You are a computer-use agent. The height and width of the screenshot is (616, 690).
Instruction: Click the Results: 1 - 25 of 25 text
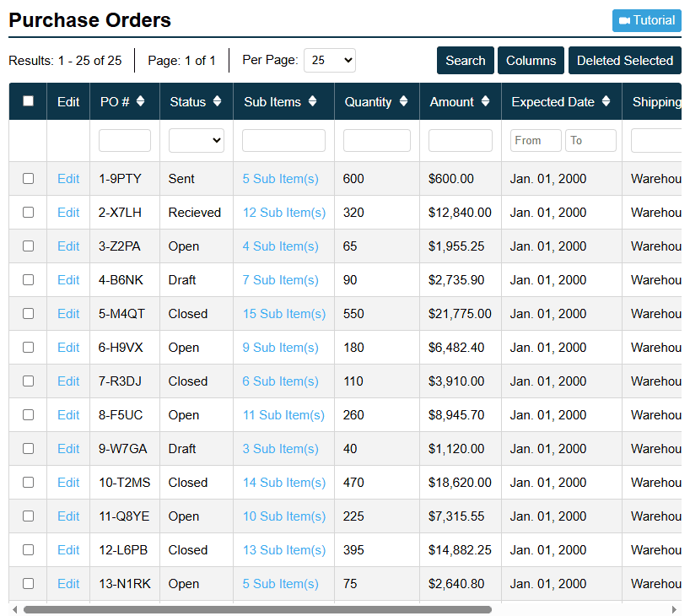65,60
